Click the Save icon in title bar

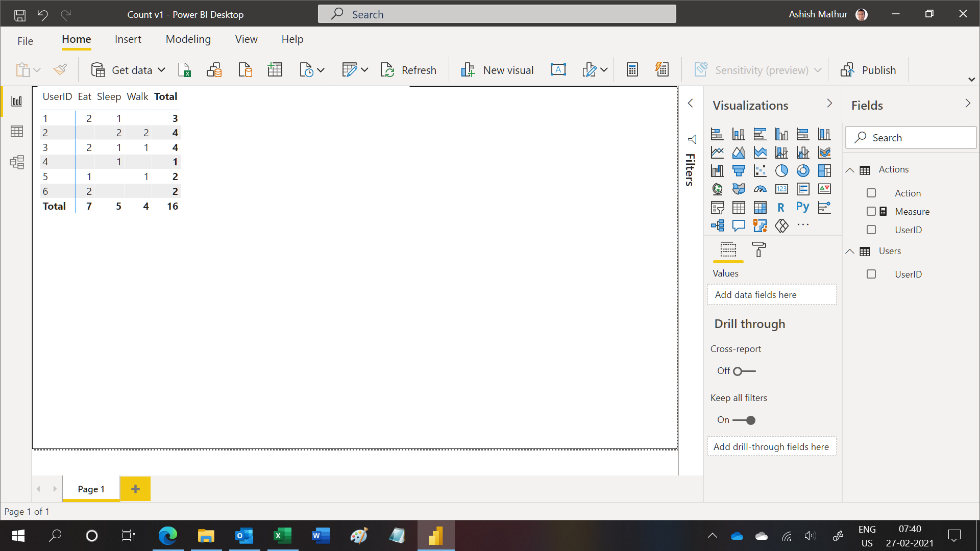[20, 15]
